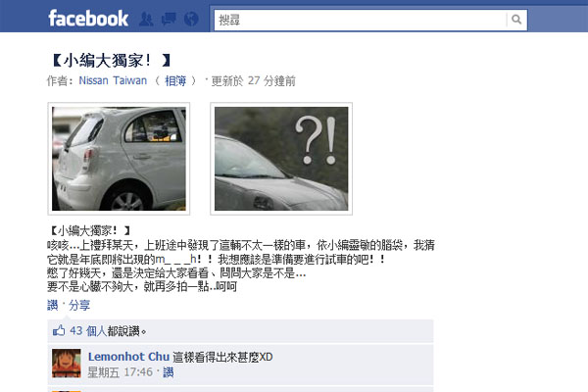Open the Facebook logo home link
588x392 pixels.
coord(88,19)
